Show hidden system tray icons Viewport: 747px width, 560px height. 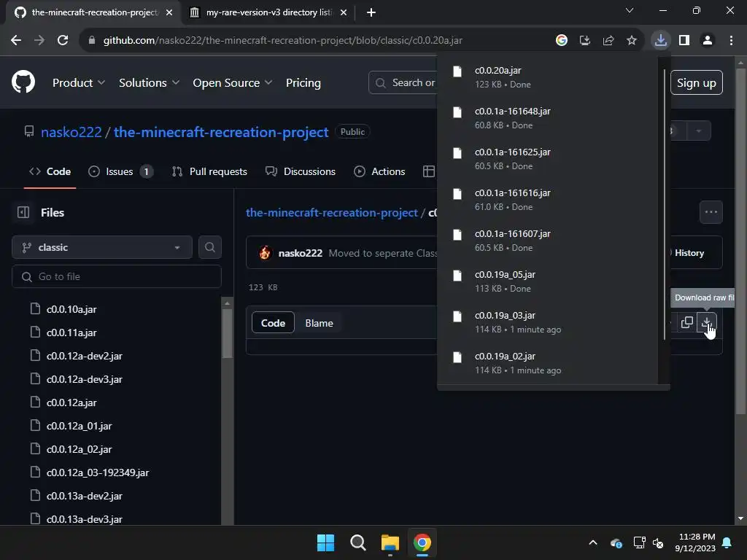click(x=592, y=542)
